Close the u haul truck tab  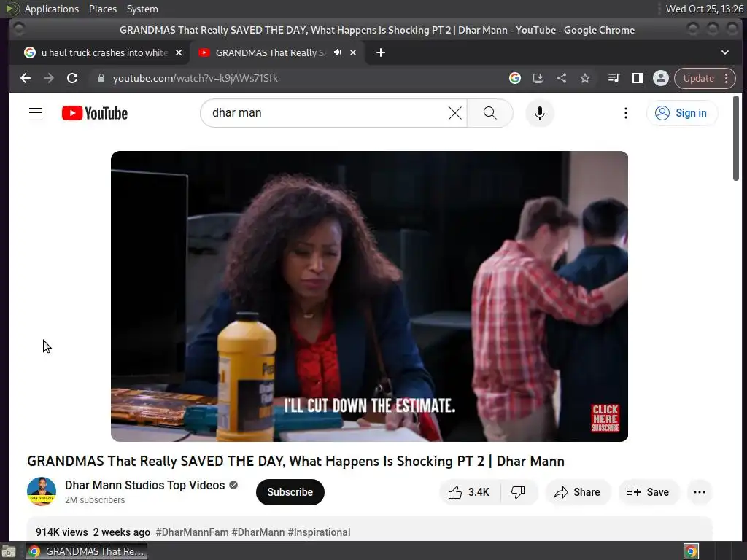179,52
